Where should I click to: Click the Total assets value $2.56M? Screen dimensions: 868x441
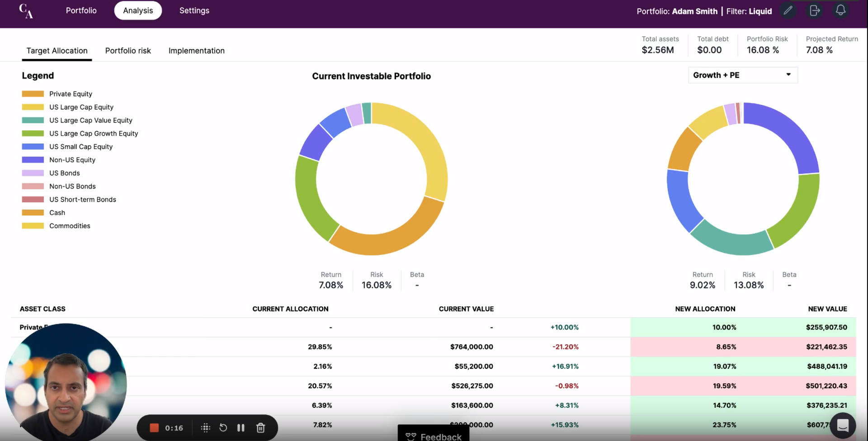click(658, 50)
